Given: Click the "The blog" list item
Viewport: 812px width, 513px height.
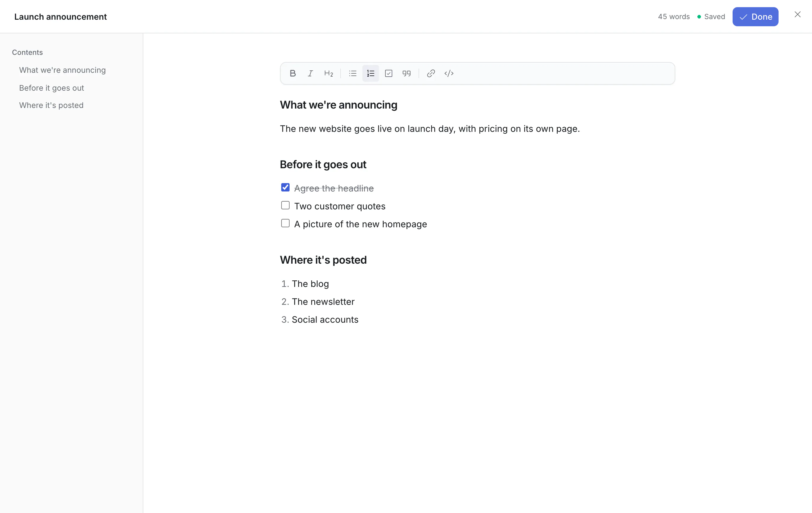Looking at the screenshot, I should (310, 284).
